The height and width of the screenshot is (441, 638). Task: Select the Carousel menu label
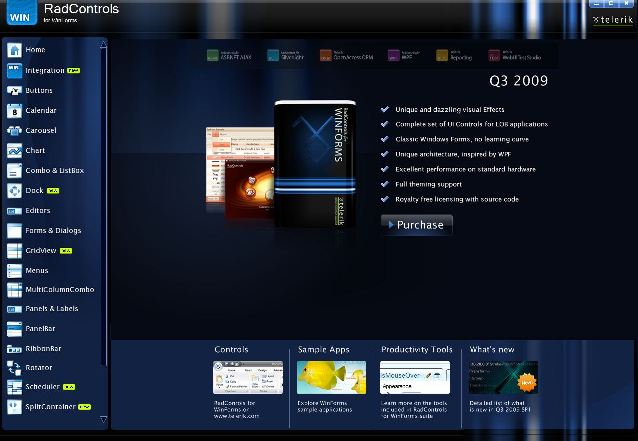tap(41, 131)
